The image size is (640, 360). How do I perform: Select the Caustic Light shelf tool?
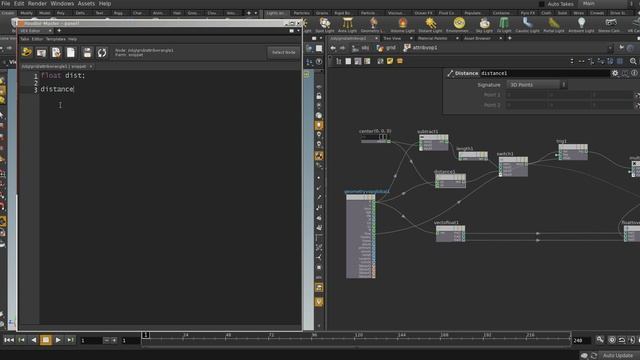coord(527,24)
